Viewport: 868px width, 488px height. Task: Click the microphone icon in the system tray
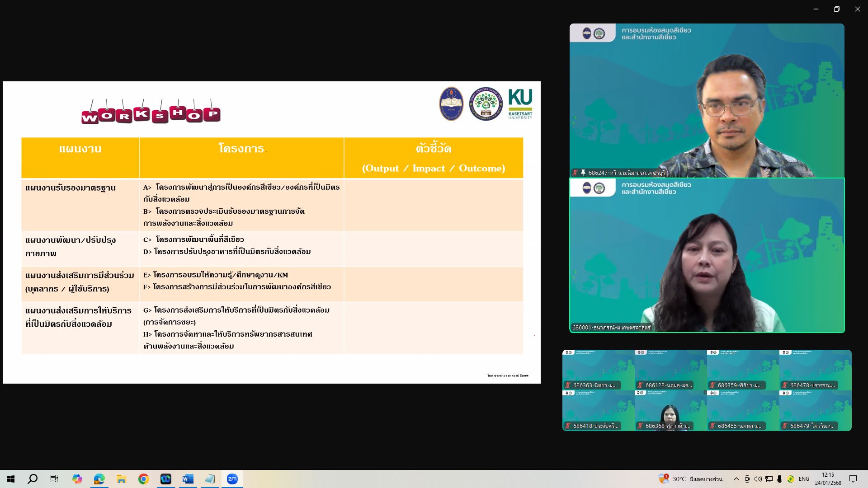pos(779,479)
